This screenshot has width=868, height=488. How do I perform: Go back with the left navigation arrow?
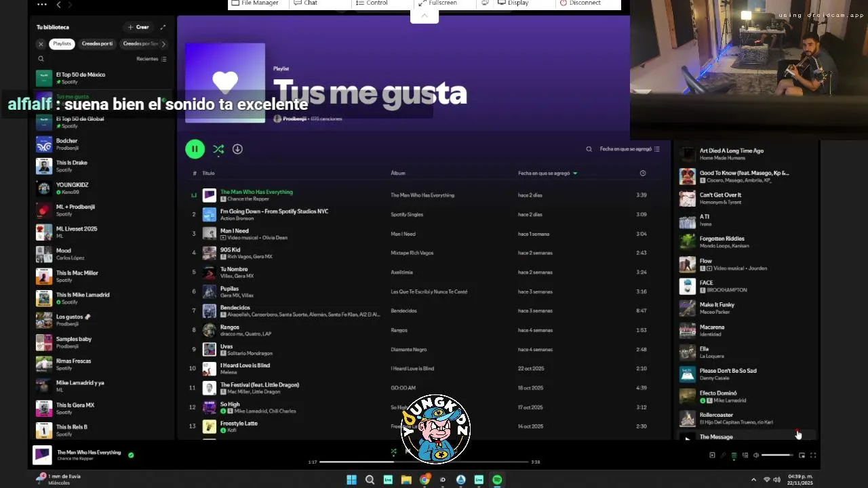58,5
